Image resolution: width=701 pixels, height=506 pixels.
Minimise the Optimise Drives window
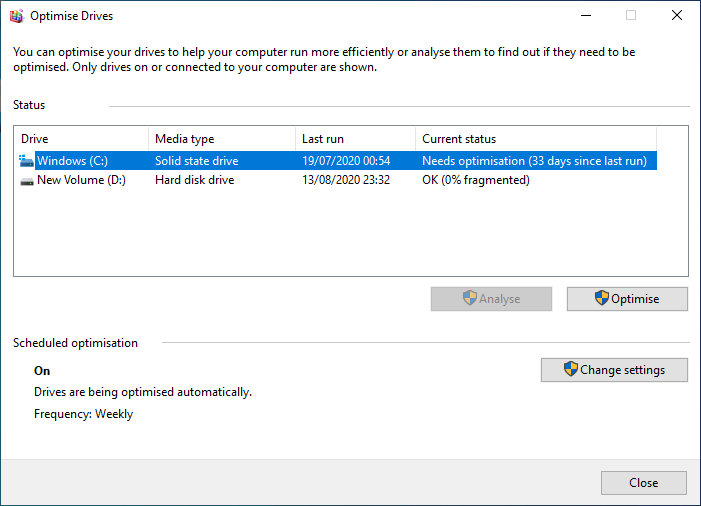[x=586, y=16]
